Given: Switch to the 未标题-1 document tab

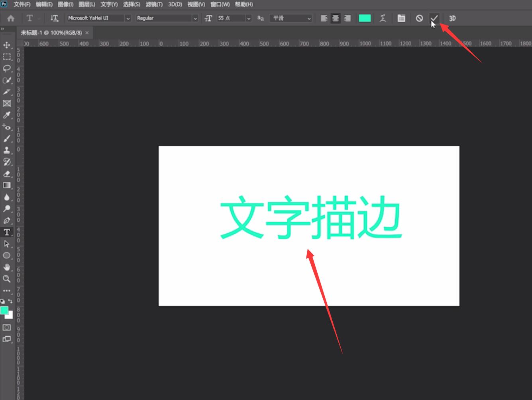Looking at the screenshot, I should pos(51,33).
